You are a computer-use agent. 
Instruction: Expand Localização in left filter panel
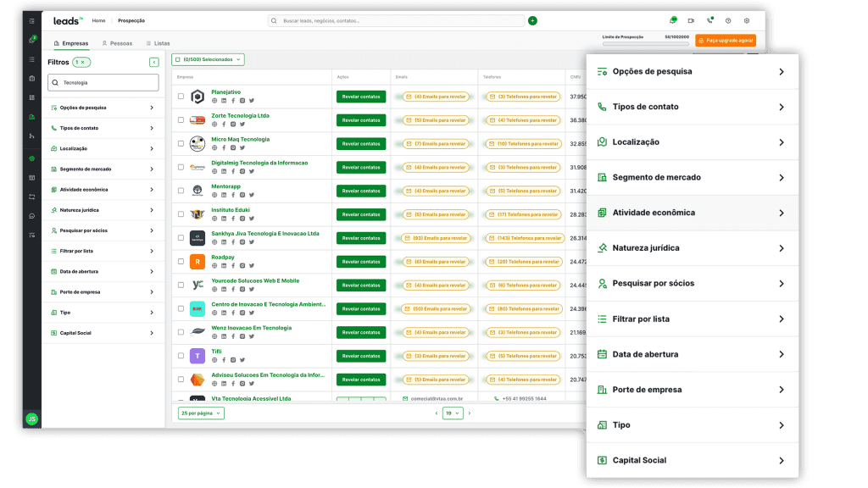tap(103, 149)
